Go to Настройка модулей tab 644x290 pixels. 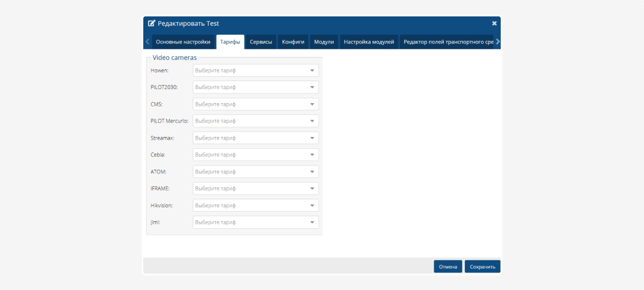[x=369, y=42]
